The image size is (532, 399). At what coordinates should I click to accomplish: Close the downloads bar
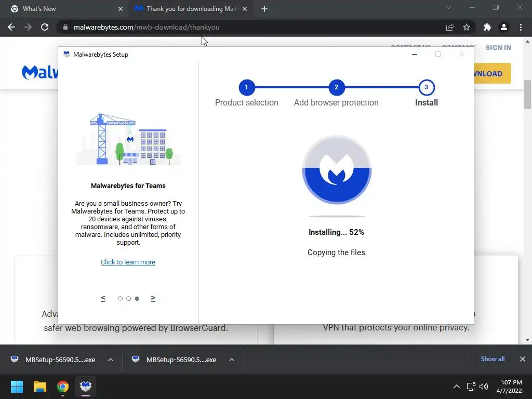[x=523, y=359]
